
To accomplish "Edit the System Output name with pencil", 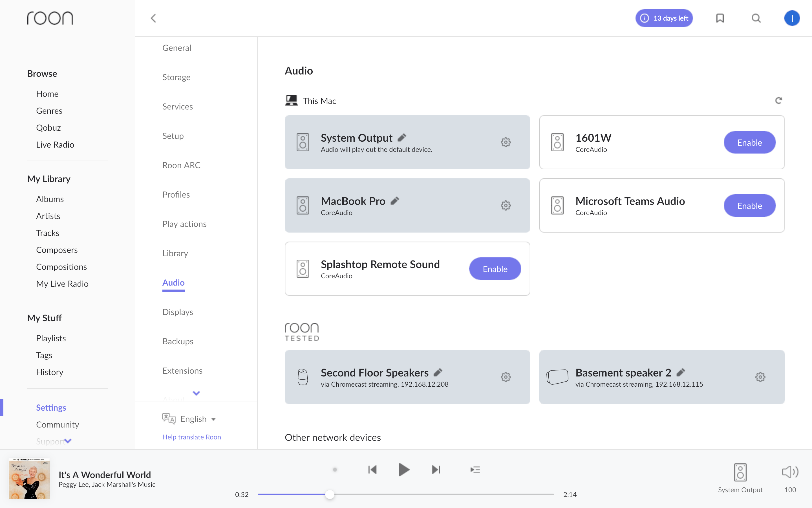I will pyautogui.click(x=402, y=137).
